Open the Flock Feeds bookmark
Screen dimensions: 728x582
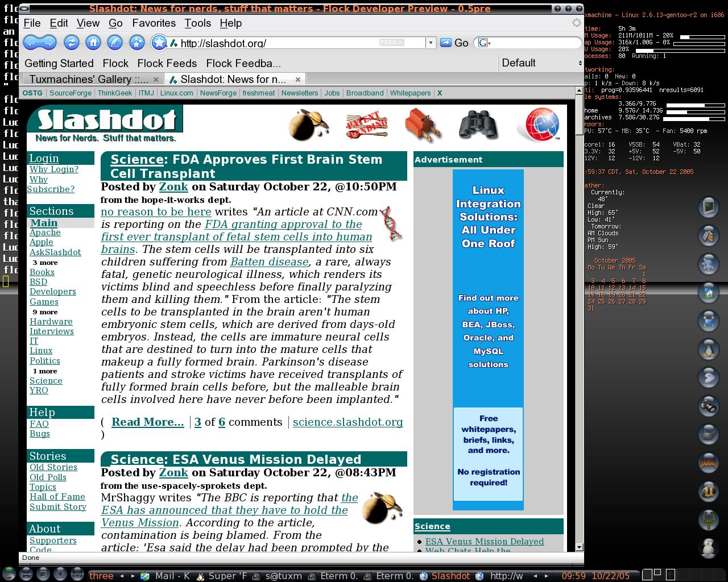[x=167, y=63]
